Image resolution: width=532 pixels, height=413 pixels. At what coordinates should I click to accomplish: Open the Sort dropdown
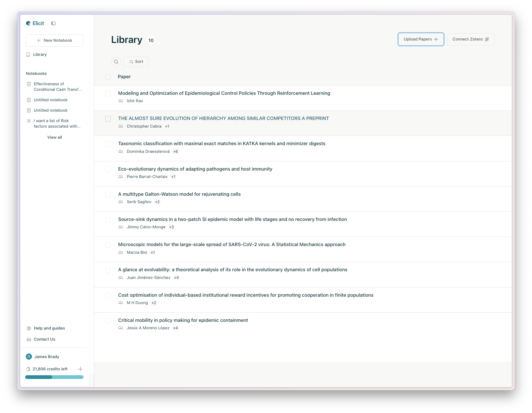(x=136, y=62)
